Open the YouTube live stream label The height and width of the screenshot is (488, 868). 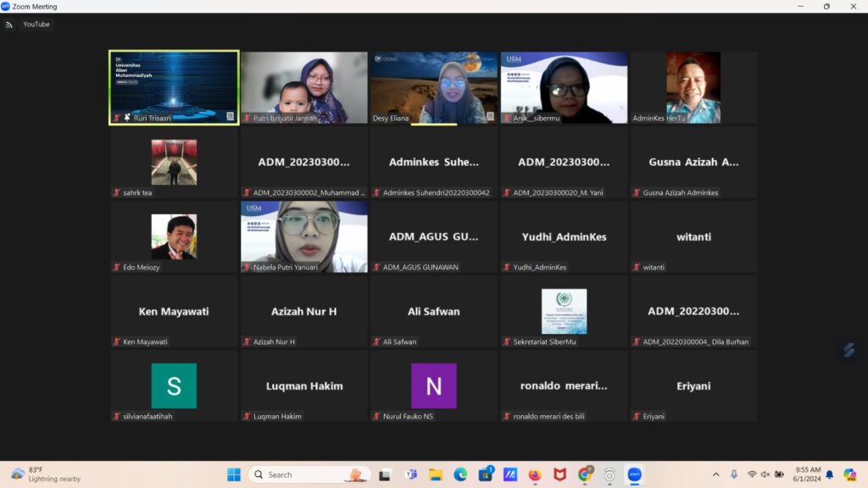click(x=36, y=25)
